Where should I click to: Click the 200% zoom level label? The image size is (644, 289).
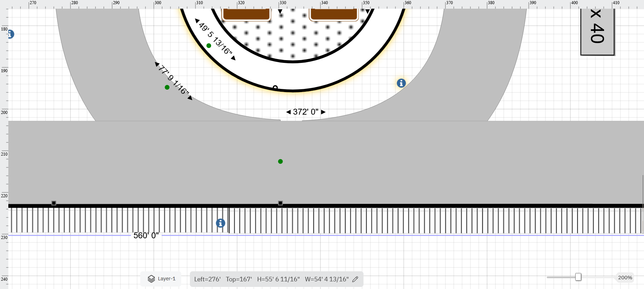pos(625,278)
